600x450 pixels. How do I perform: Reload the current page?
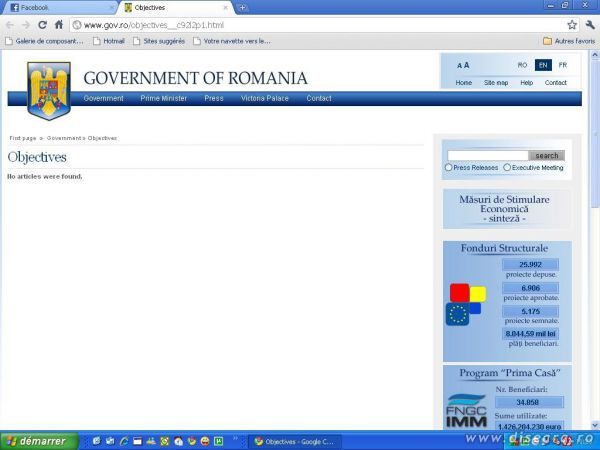(x=42, y=24)
